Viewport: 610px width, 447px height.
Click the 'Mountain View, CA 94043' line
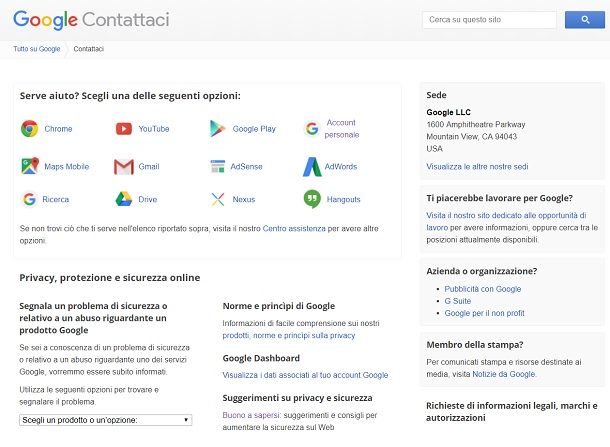pos(472,137)
